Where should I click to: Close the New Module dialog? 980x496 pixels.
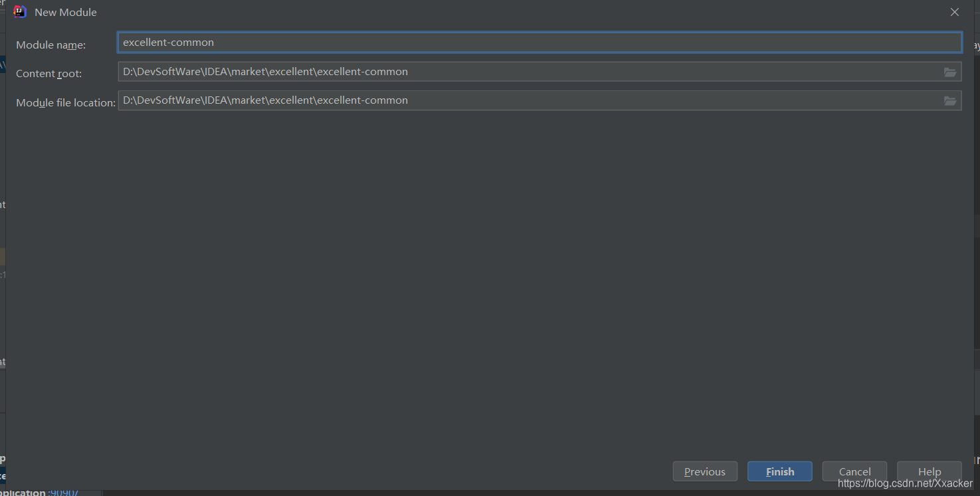coord(955,12)
